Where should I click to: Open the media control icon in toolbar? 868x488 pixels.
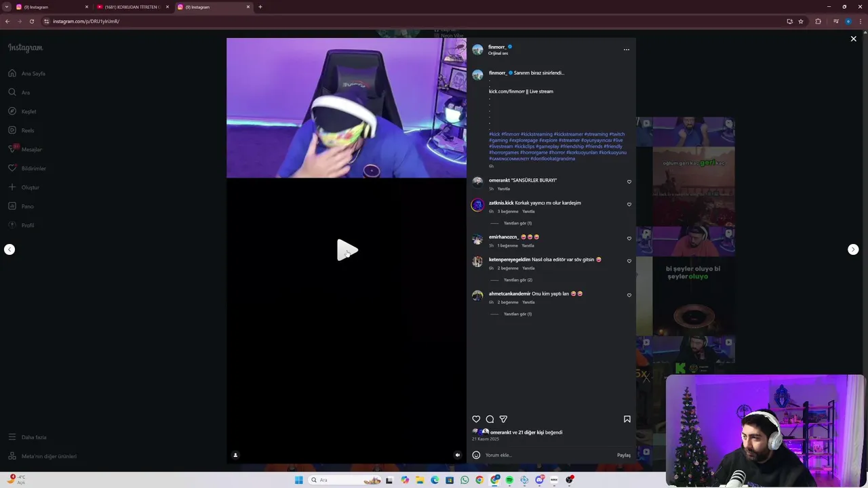tap(835, 21)
